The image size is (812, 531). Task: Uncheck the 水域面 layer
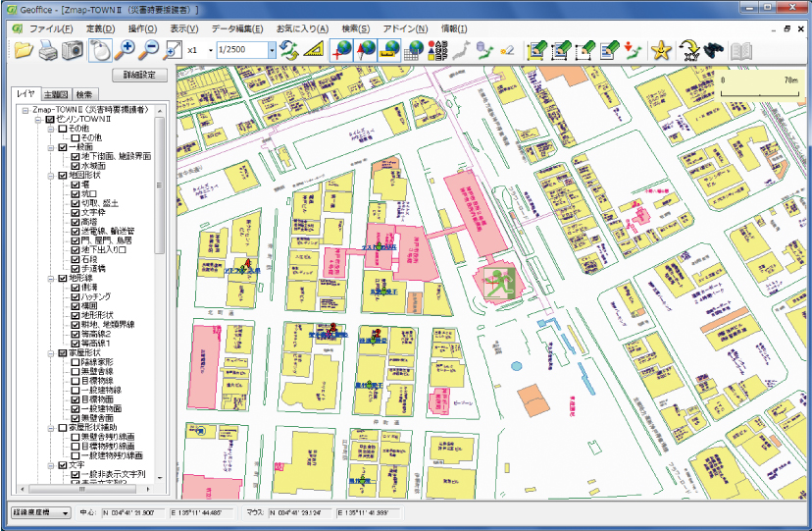coord(76,166)
